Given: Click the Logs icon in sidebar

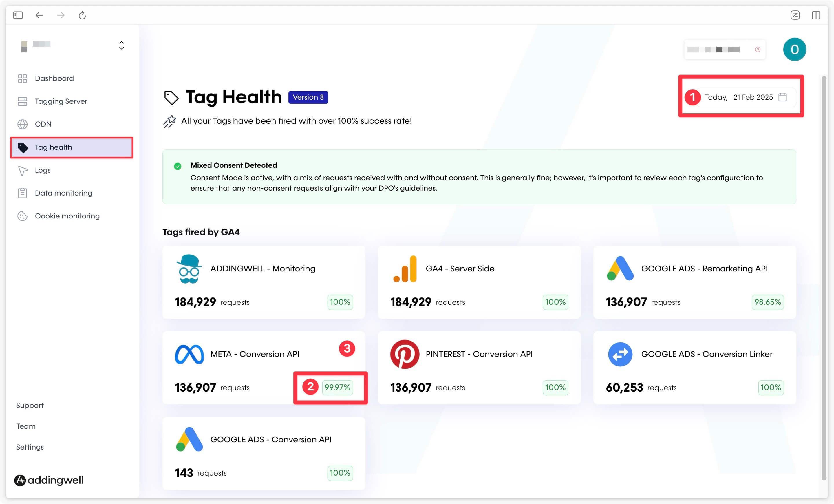Looking at the screenshot, I should 22,170.
